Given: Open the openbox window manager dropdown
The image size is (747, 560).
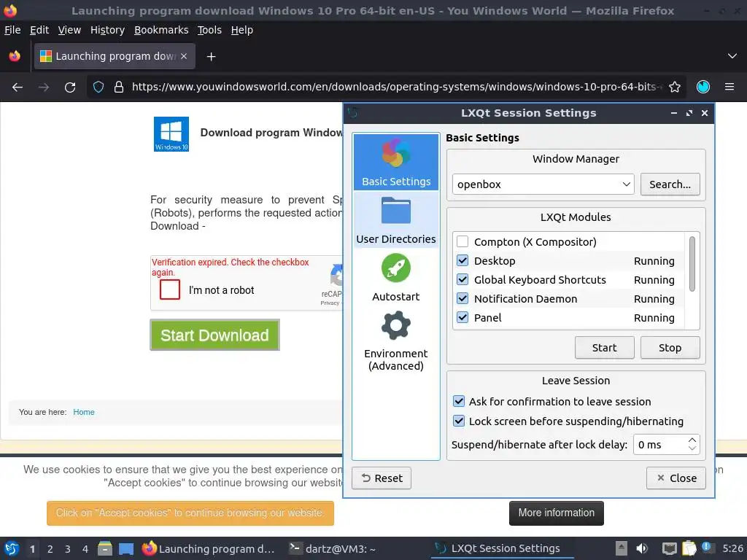Looking at the screenshot, I should coord(543,184).
